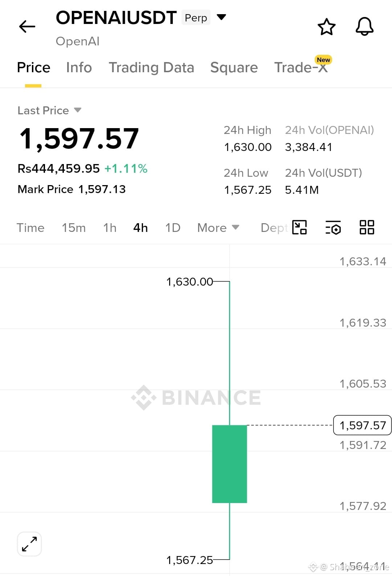392x576 pixels.
Task: Add OPENAIUSDT to favorites with the star
Action: [x=326, y=27]
